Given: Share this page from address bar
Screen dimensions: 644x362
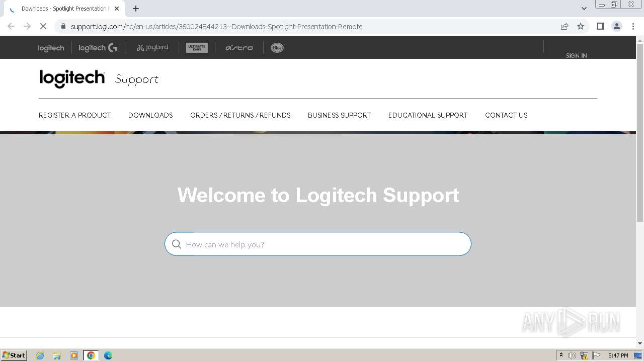Looking at the screenshot, I should click(x=565, y=26).
